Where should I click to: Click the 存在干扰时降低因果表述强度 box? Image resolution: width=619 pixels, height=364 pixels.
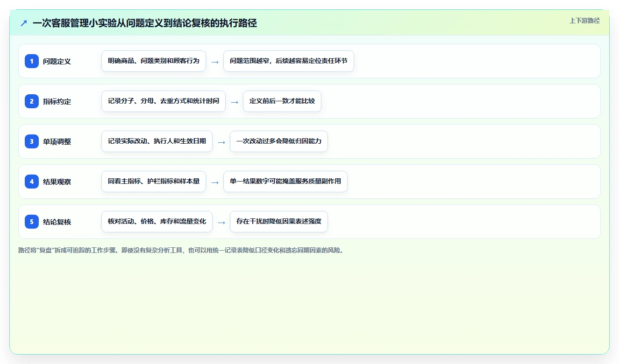pos(279,222)
